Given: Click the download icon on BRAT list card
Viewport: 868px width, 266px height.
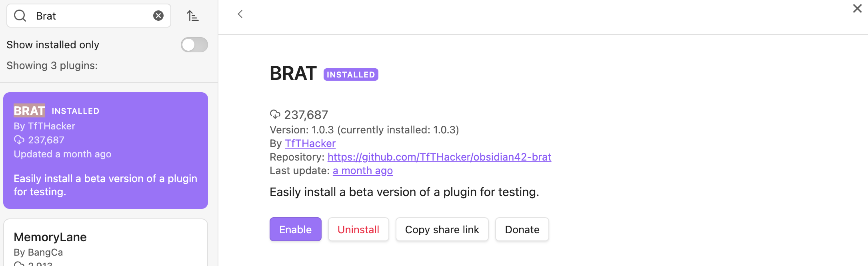Looking at the screenshot, I should (19, 140).
